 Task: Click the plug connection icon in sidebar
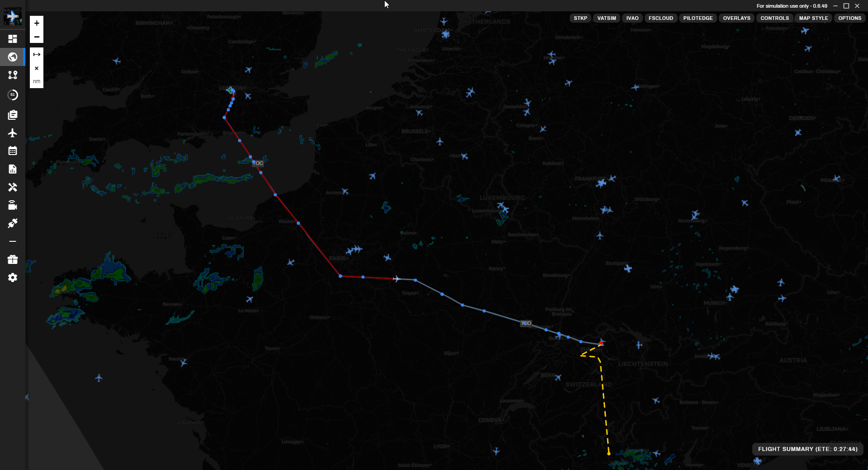point(13,223)
